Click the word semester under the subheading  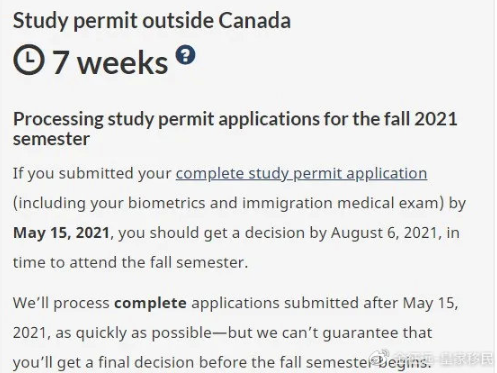coord(51,139)
